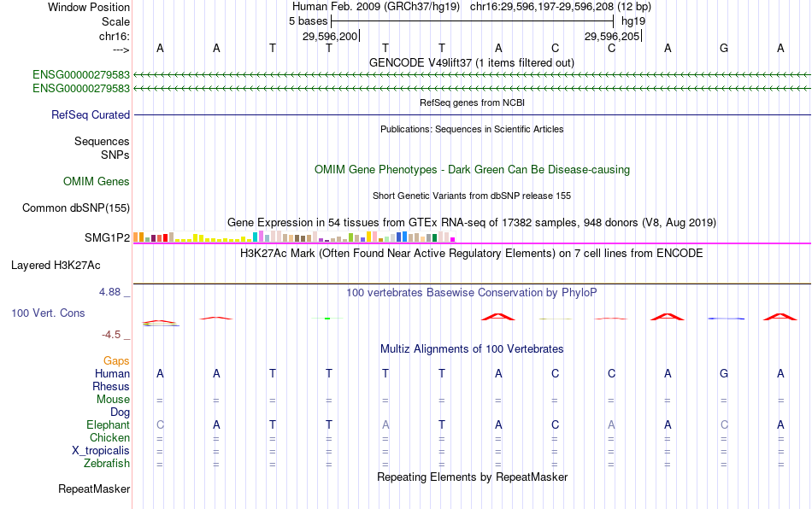Select the lower ENSG00000279583 gene label
812x509 pixels.
click(81, 89)
